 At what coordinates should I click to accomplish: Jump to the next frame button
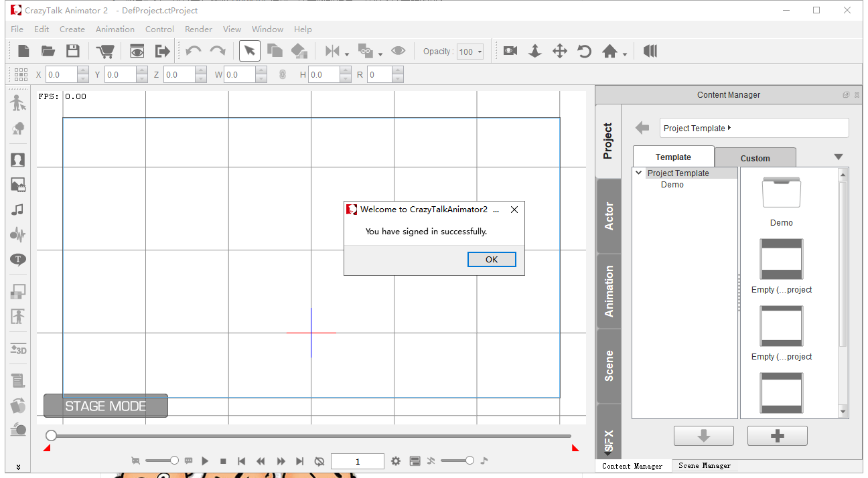(281, 461)
